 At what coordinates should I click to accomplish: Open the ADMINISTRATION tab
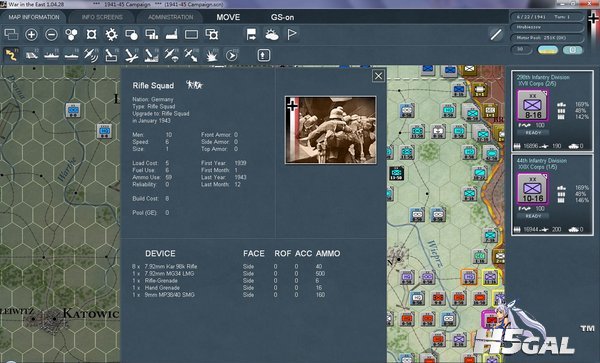point(170,17)
